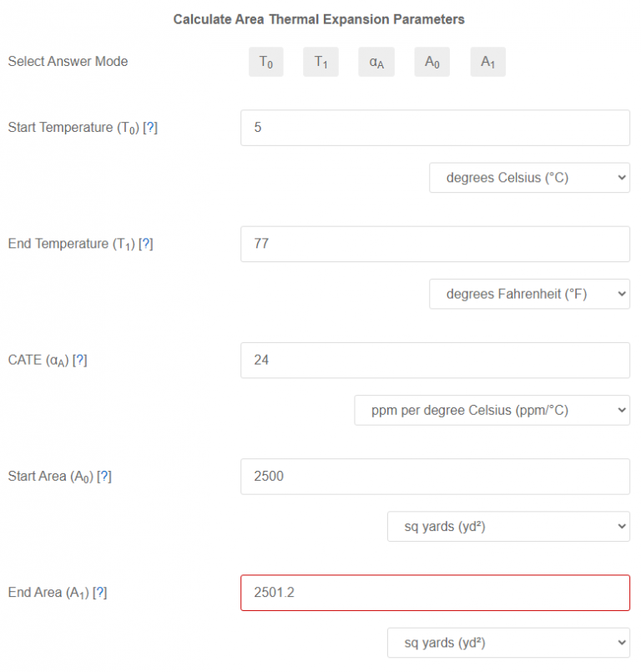Select the αA answer mode
This screenshot has height=672, width=641.
[376, 61]
